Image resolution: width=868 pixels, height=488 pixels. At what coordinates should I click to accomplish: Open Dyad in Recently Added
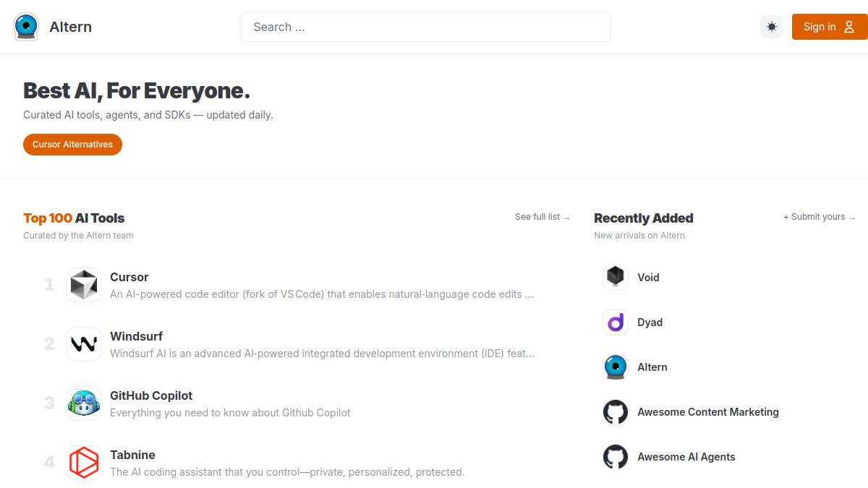650,322
